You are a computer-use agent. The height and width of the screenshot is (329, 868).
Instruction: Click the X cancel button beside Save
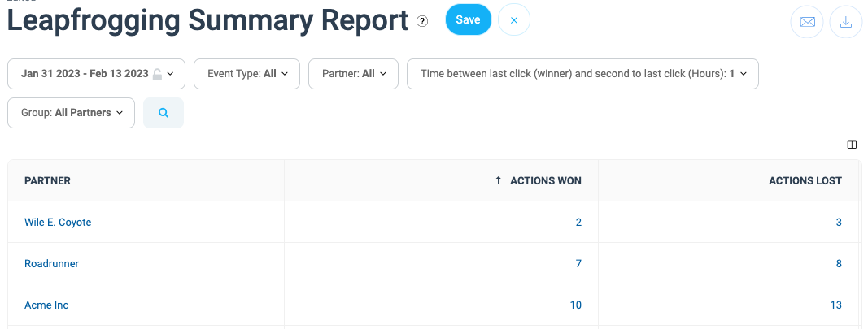(513, 20)
